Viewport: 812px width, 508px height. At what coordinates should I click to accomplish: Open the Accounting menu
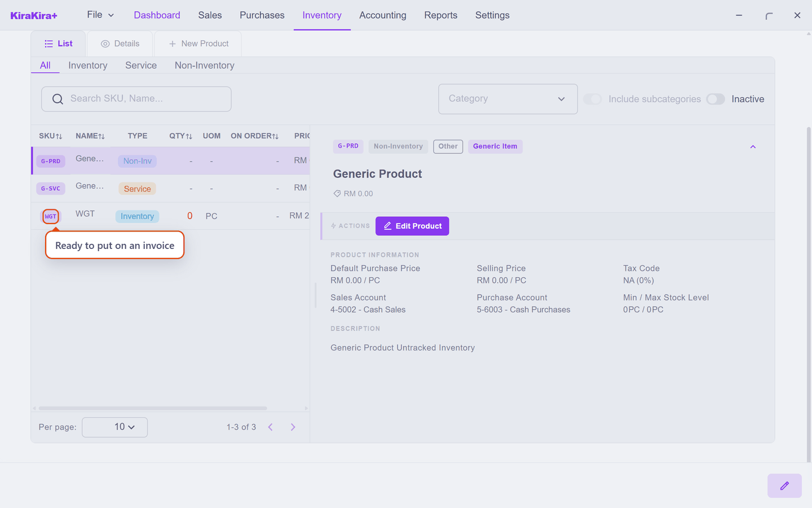[383, 15]
